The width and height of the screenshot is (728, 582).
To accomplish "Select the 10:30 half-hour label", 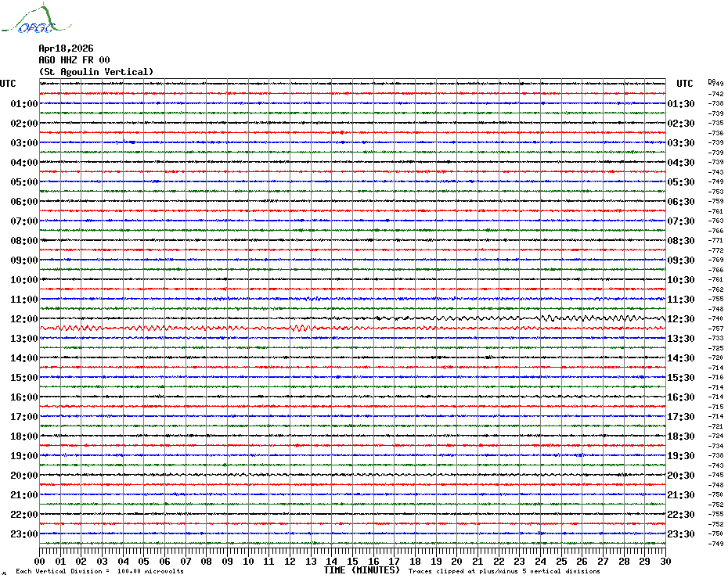I will [681, 280].
